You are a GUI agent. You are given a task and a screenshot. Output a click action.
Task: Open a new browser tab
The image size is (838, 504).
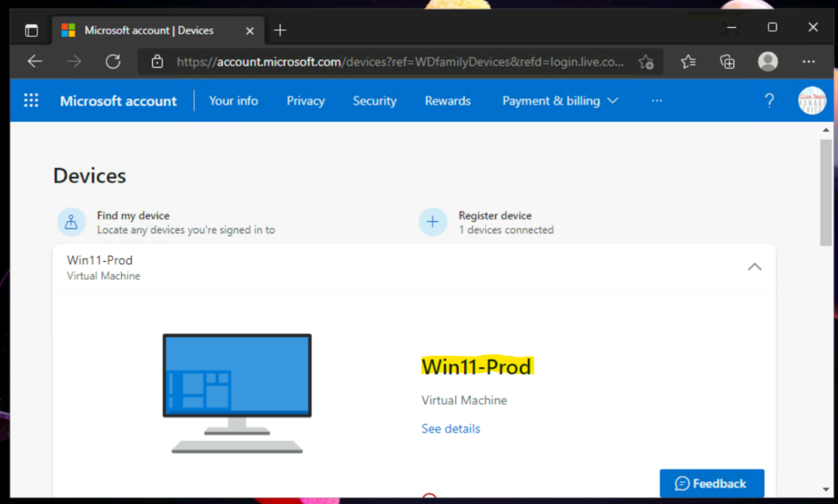280,30
